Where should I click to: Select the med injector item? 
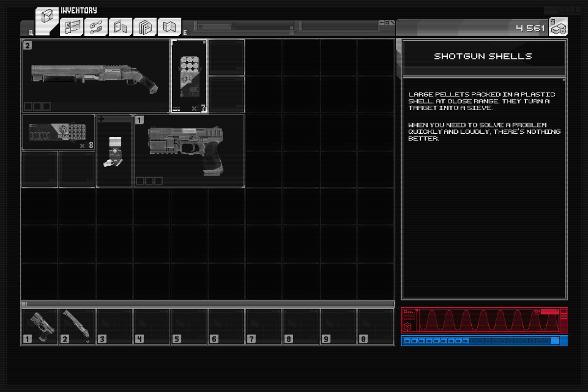(x=114, y=150)
